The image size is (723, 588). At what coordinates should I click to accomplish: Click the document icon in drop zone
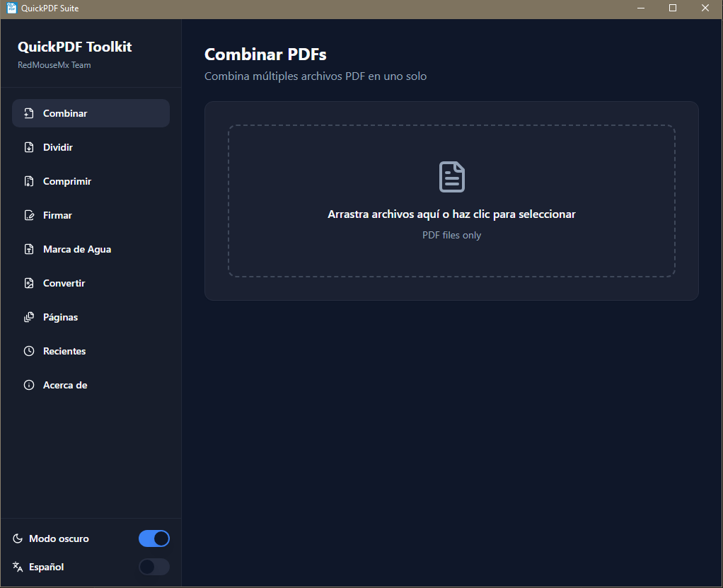click(451, 177)
